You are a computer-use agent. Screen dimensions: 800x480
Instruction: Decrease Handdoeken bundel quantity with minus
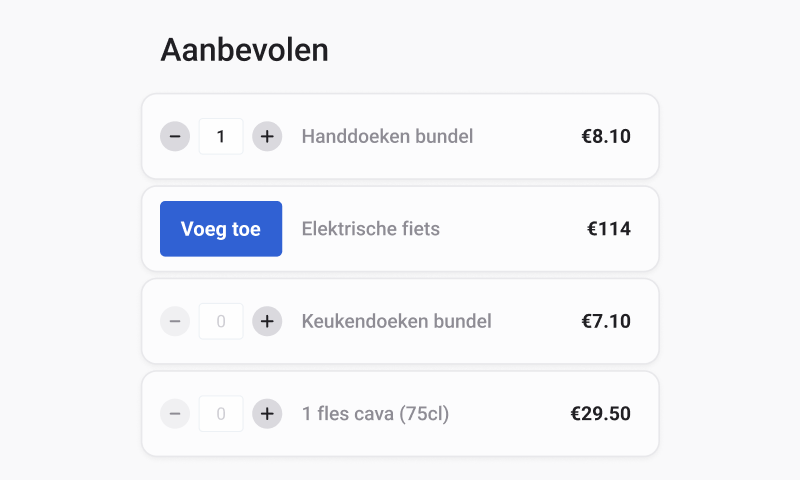[175, 136]
